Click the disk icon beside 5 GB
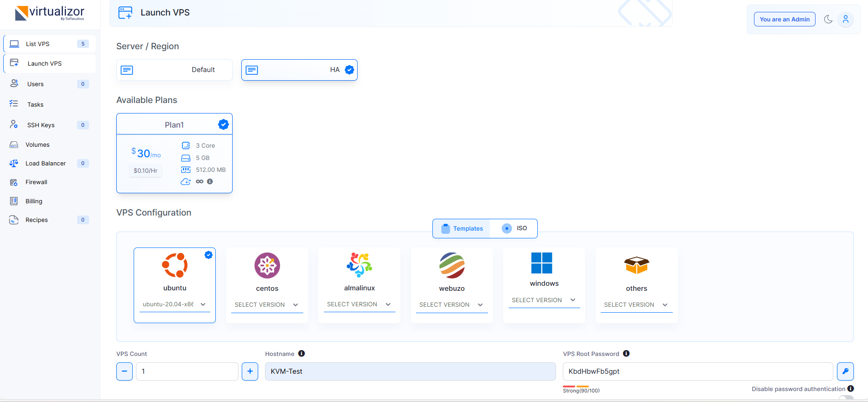The image size is (868, 402). coord(186,158)
